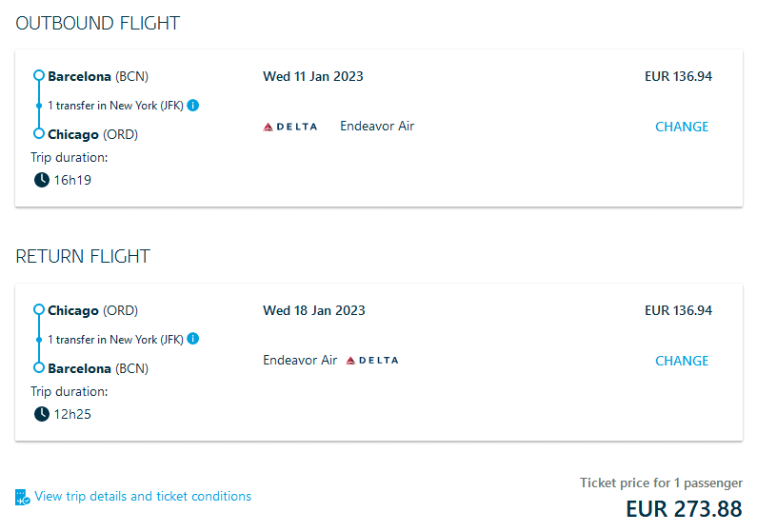Click the outbound fare EUR 136.94

click(678, 76)
